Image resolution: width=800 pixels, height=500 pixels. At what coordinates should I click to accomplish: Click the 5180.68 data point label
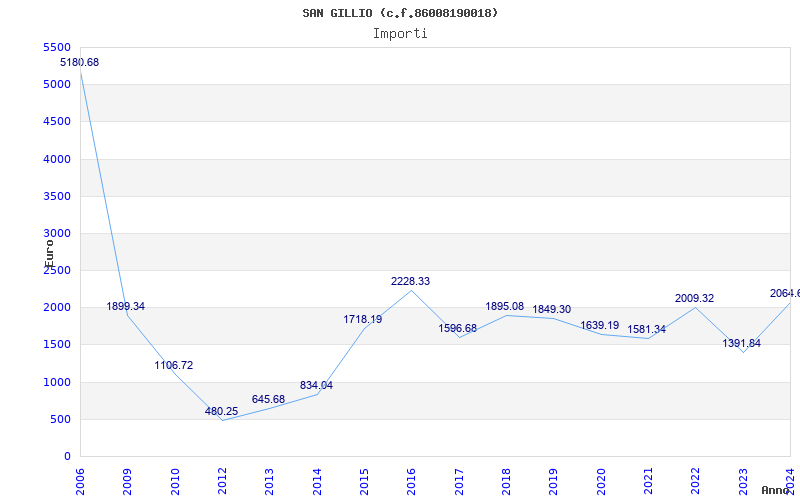click(x=80, y=62)
